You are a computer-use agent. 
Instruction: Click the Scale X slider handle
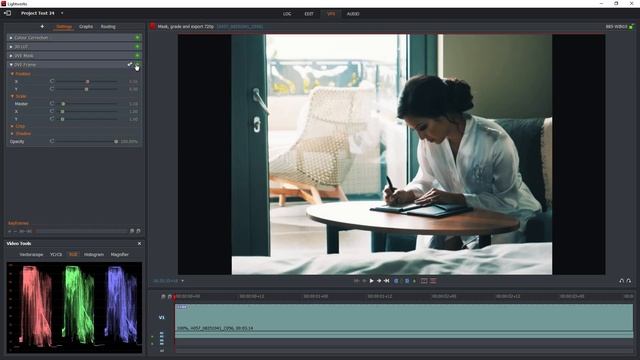click(x=62, y=111)
